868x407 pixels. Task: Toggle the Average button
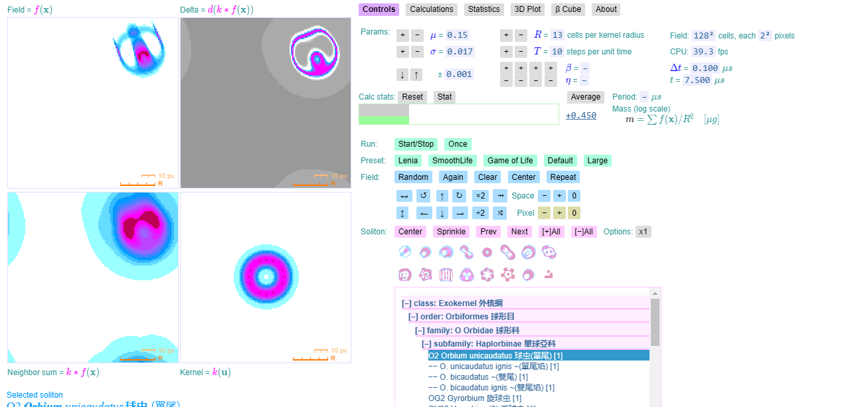tap(586, 97)
